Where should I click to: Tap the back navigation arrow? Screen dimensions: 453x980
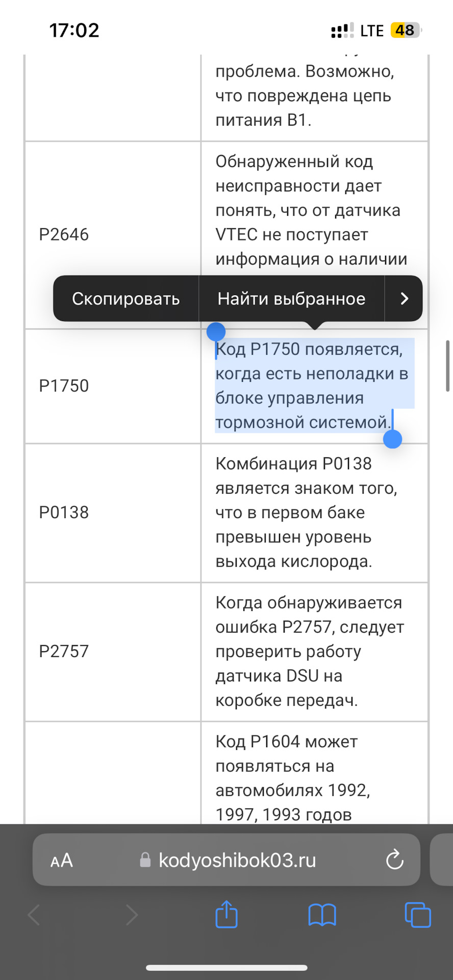coord(34,915)
